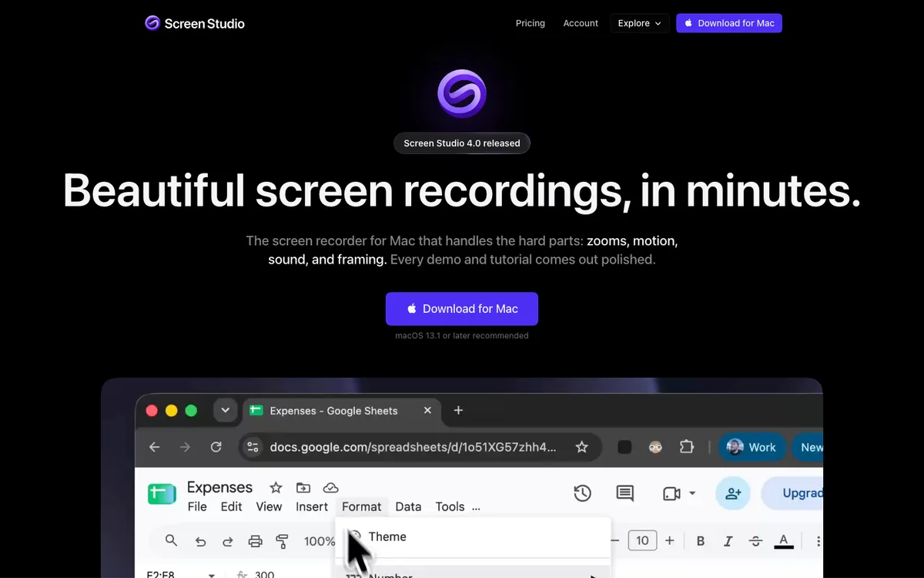Click the face-with-glasses extension icon
924x578 pixels.
pyautogui.click(x=655, y=447)
